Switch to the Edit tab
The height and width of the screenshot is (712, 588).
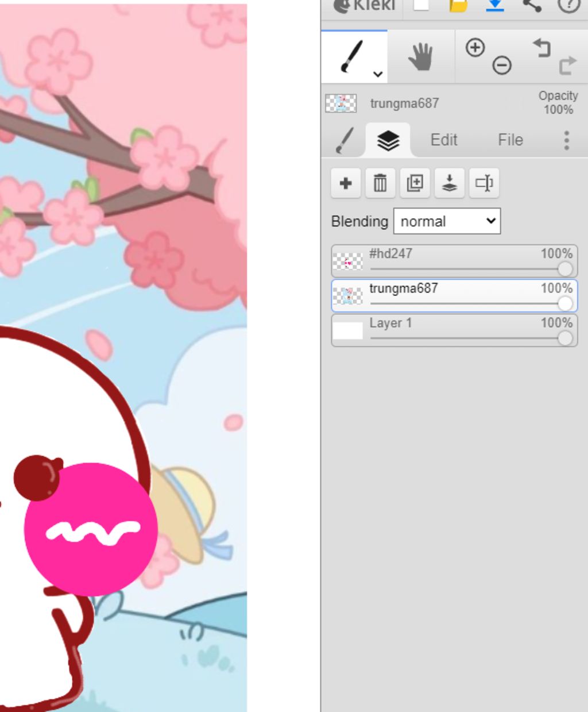pyautogui.click(x=443, y=140)
